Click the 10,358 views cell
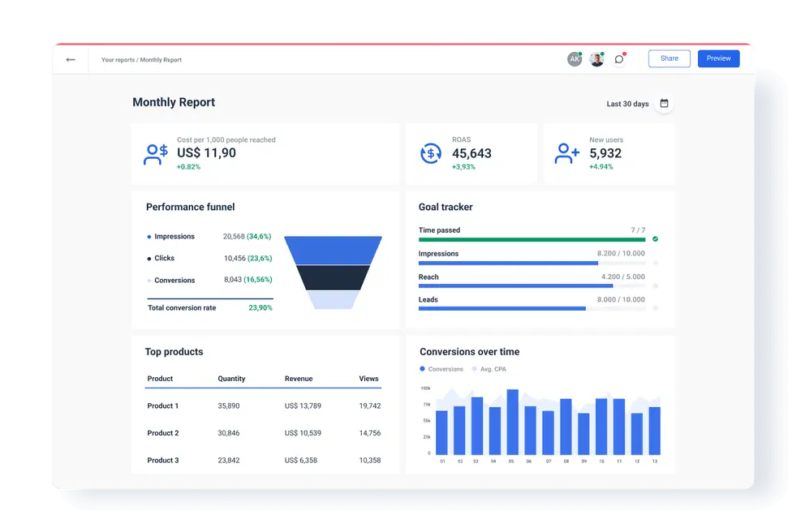Viewport: 805px width, 532px height. (x=370, y=460)
